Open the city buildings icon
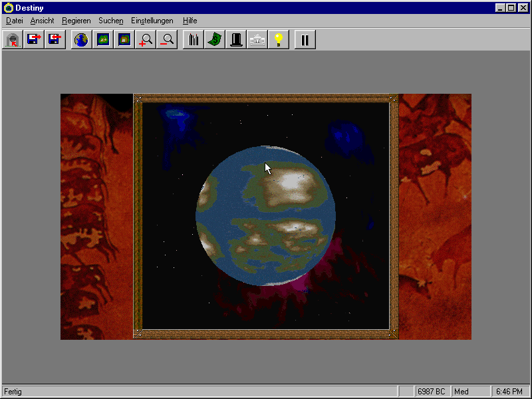Viewport: 532px width, 399px height. pos(193,40)
